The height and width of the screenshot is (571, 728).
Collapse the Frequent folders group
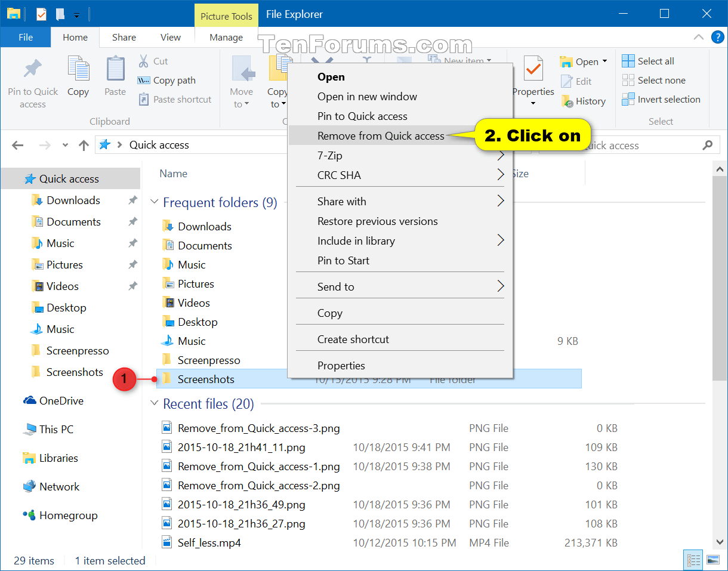[155, 203]
